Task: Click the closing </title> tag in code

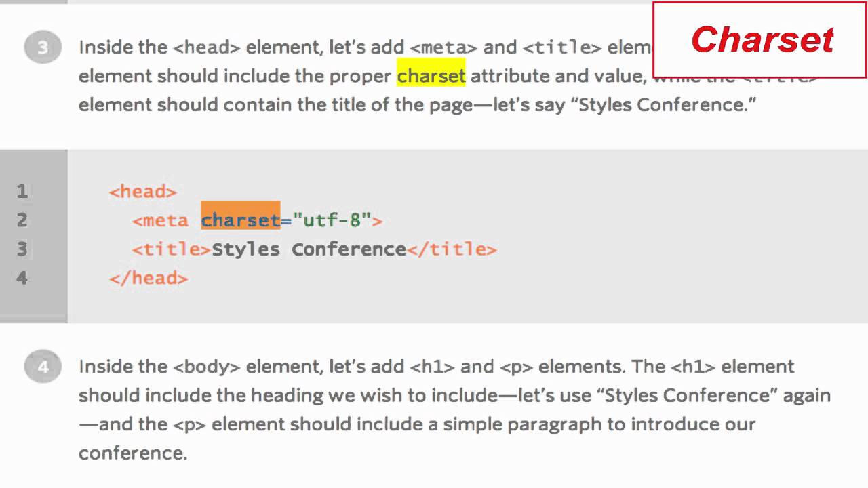Action: point(452,249)
